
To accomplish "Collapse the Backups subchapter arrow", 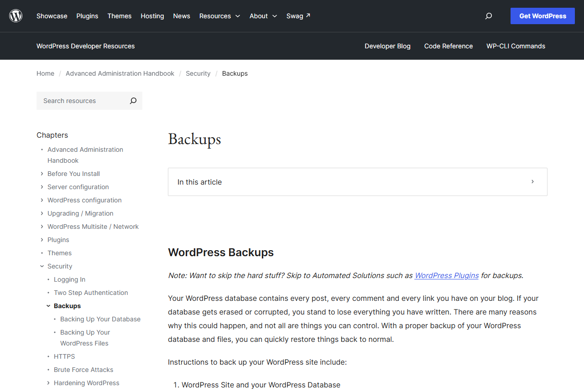I will click(x=48, y=306).
